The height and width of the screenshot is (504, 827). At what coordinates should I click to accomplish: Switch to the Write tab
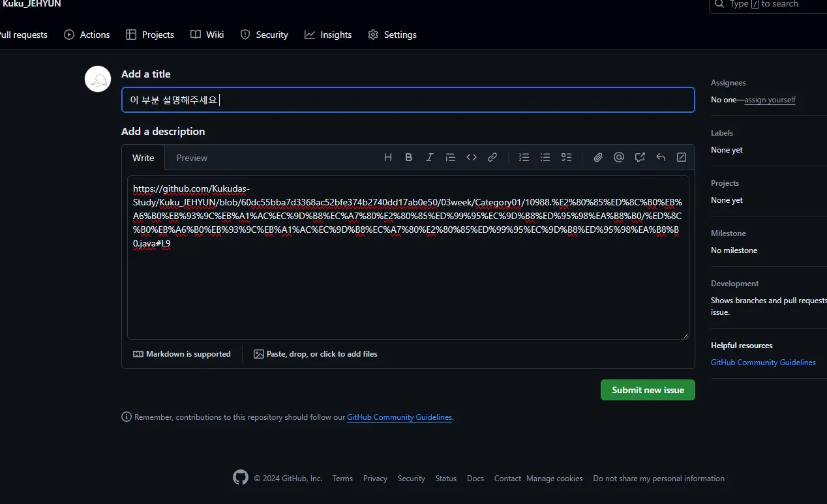[x=143, y=158]
